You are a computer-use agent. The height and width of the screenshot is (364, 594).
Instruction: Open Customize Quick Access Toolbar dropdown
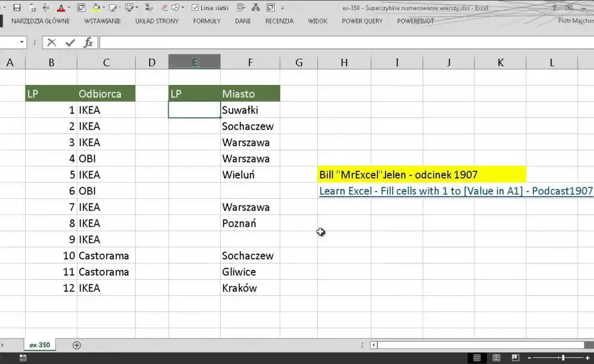(282, 7)
